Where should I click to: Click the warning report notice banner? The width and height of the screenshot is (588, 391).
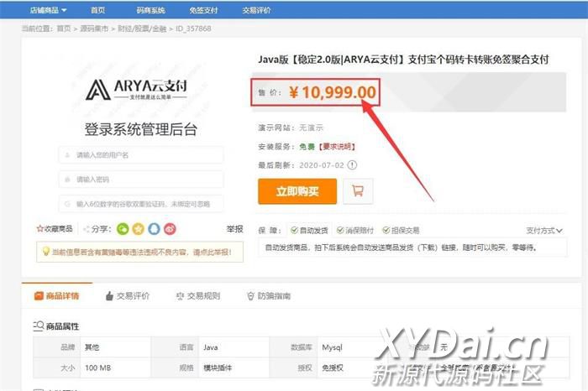[140, 252]
